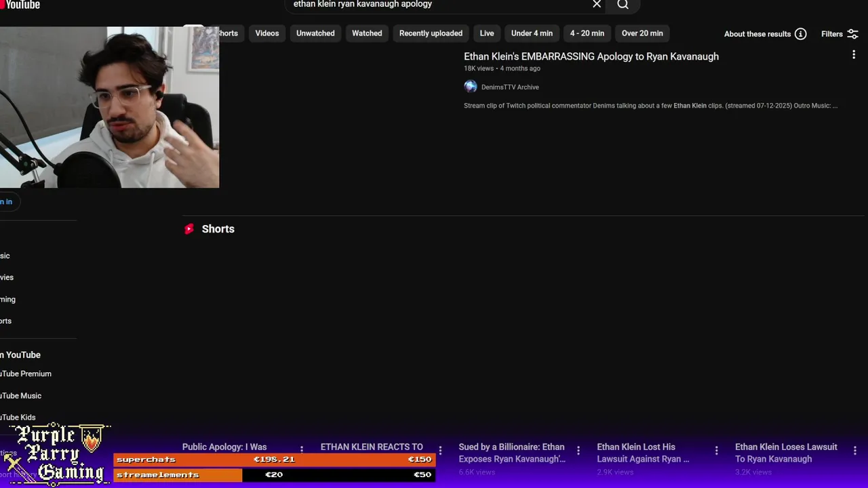Open YouTube Premium in the sidebar
868x488 pixels.
26,373
